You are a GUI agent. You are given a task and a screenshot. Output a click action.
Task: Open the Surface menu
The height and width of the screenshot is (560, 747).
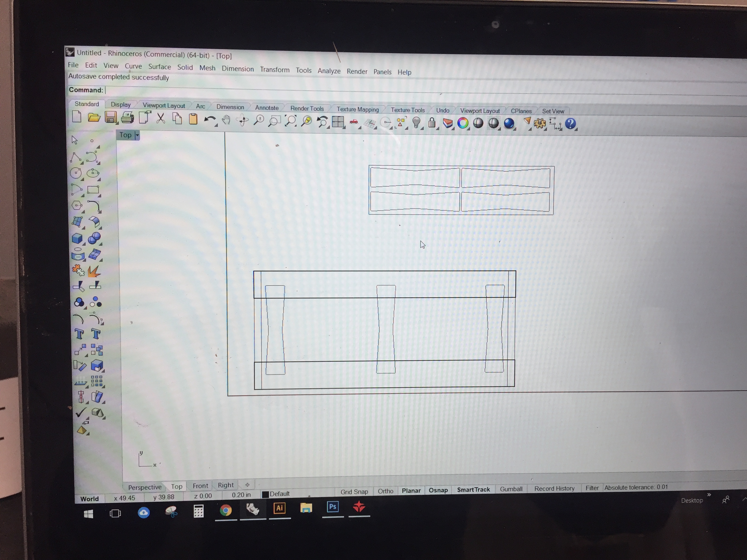[x=159, y=67]
